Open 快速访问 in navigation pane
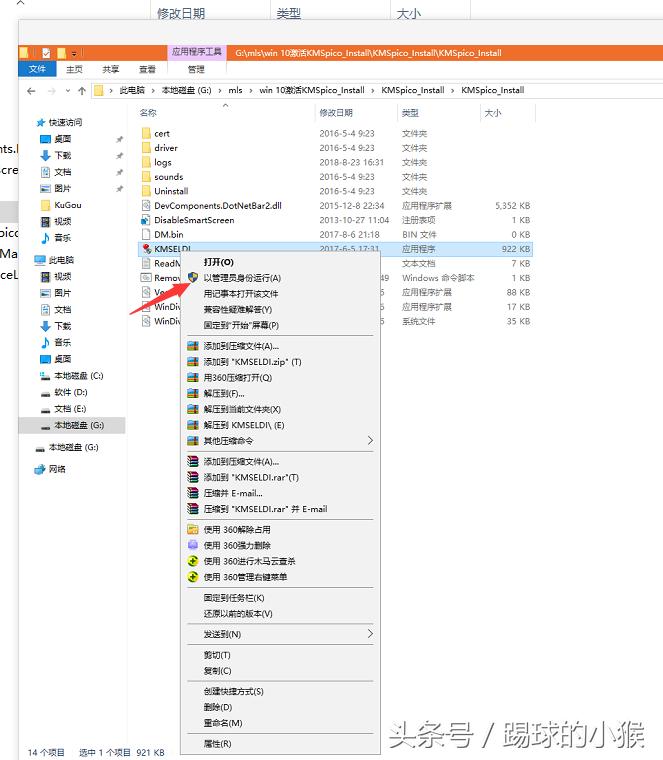Image resolution: width=663 pixels, height=760 pixels. [65, 122]
